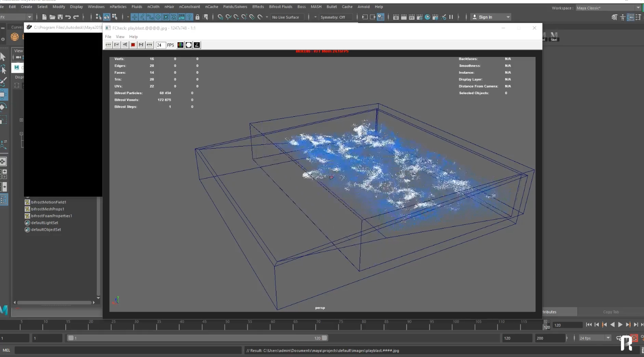This screenshot has width=644, height=357.
Task: Open the IPR render icon in status line
Action: (412, 17)
